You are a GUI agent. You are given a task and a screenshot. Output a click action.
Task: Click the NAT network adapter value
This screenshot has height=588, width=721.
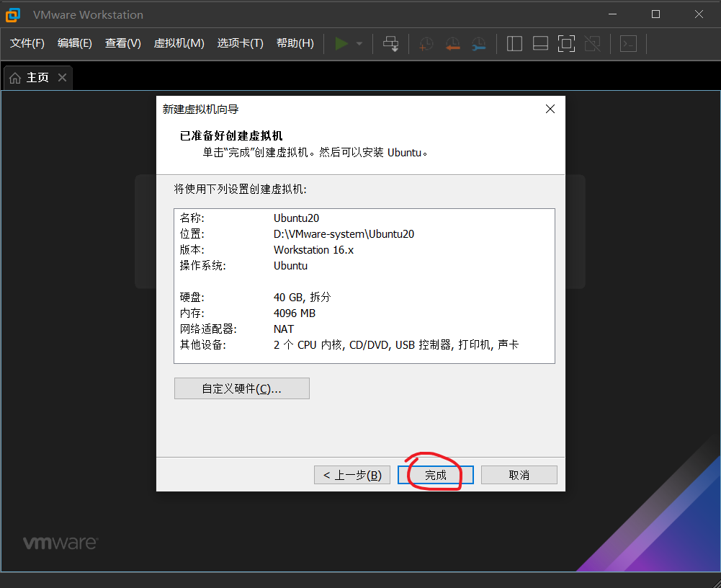(284, 329)
